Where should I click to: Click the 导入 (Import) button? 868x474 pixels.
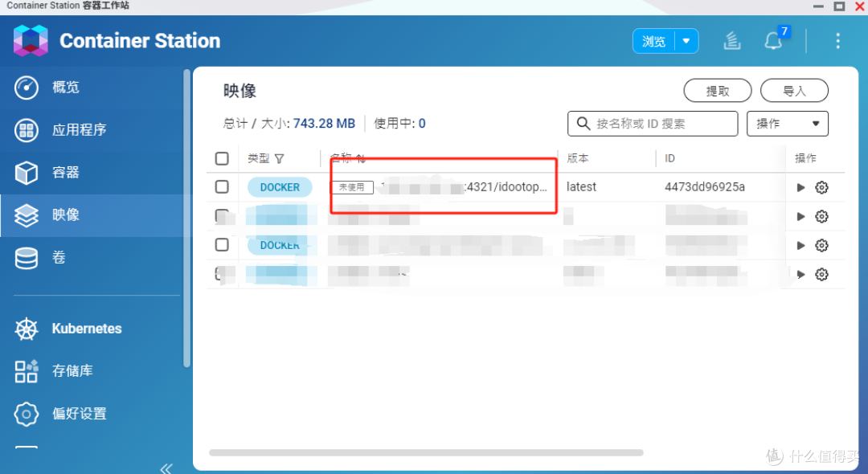[794, 90]
